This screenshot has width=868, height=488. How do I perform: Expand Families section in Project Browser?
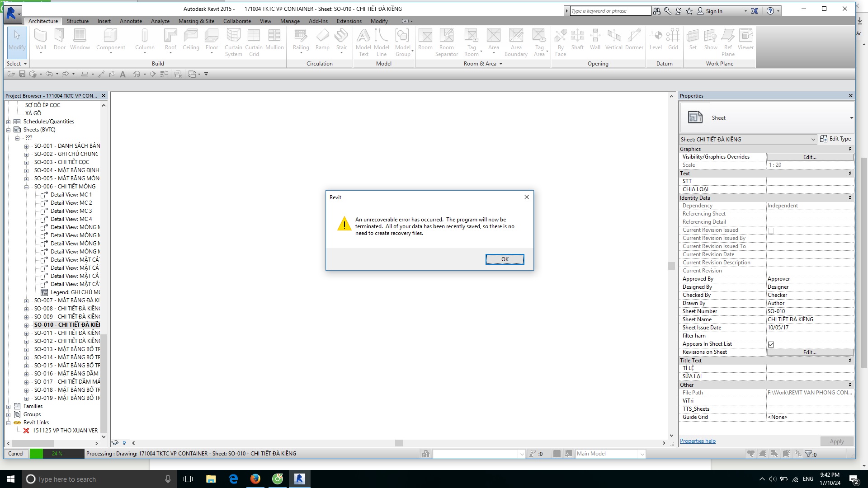pyautogui.click(x=8, y=406)
